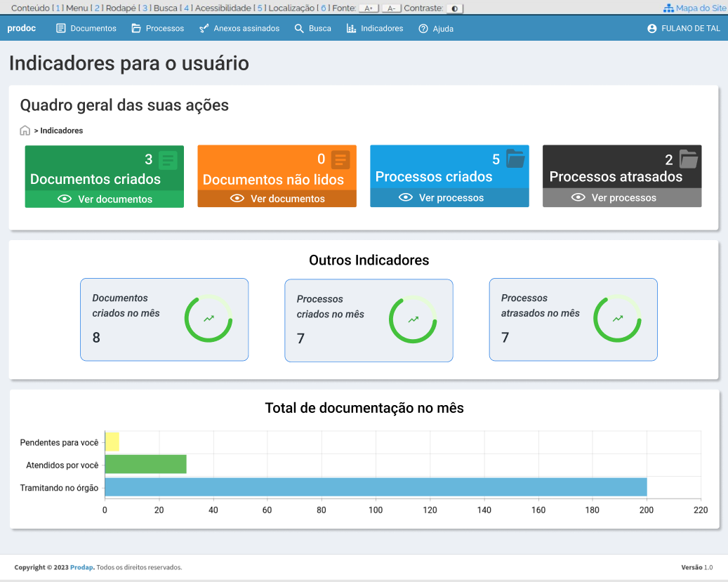This screenshot has height=582, width=728.
Task: Select the Indicadores chart icon
Action: [x=350, y=29]
